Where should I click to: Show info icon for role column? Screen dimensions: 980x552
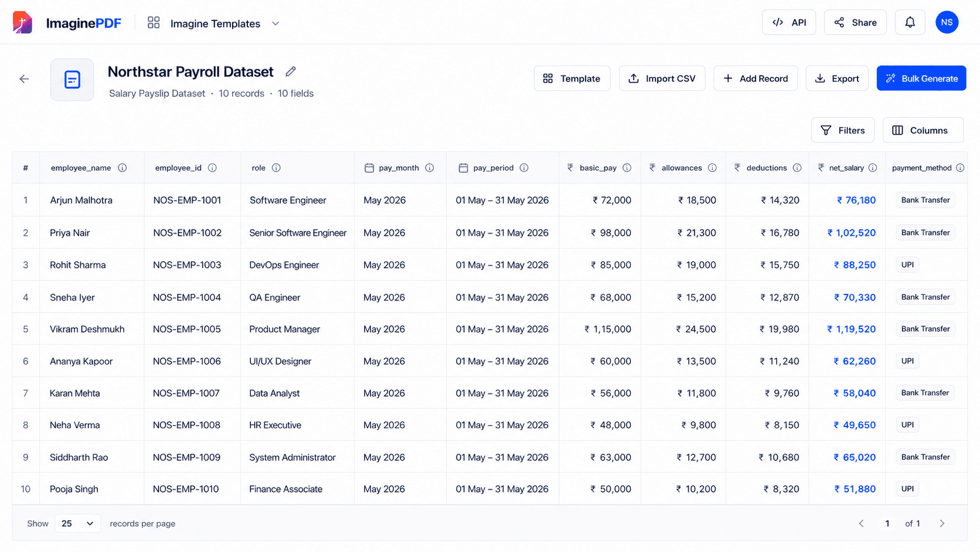(276, 168)
